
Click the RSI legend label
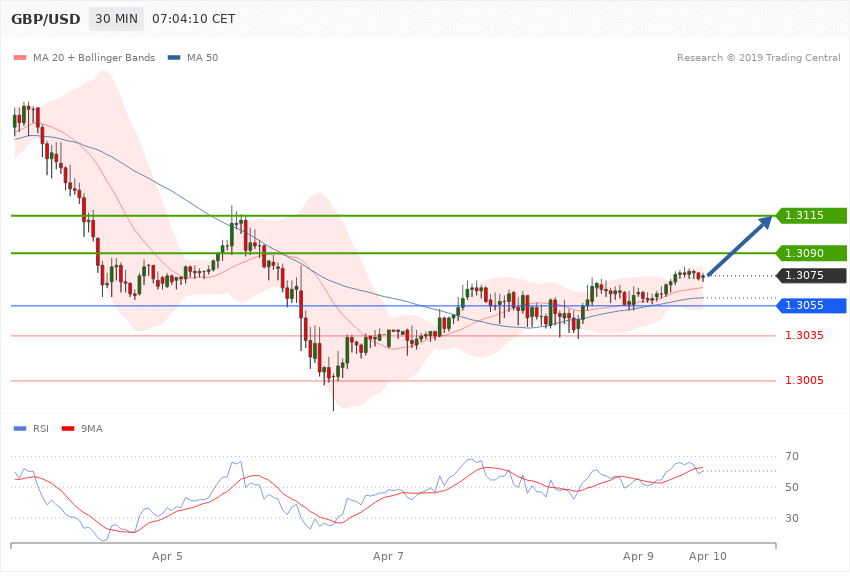(x=41, y=429)
